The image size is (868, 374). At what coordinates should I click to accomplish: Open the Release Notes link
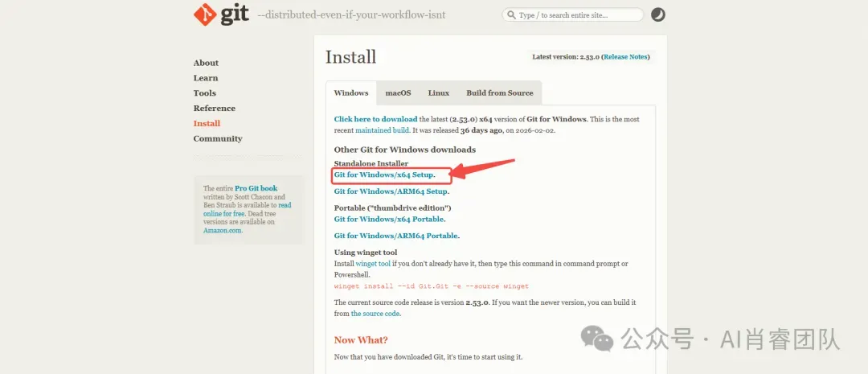(x=625, y=57)
